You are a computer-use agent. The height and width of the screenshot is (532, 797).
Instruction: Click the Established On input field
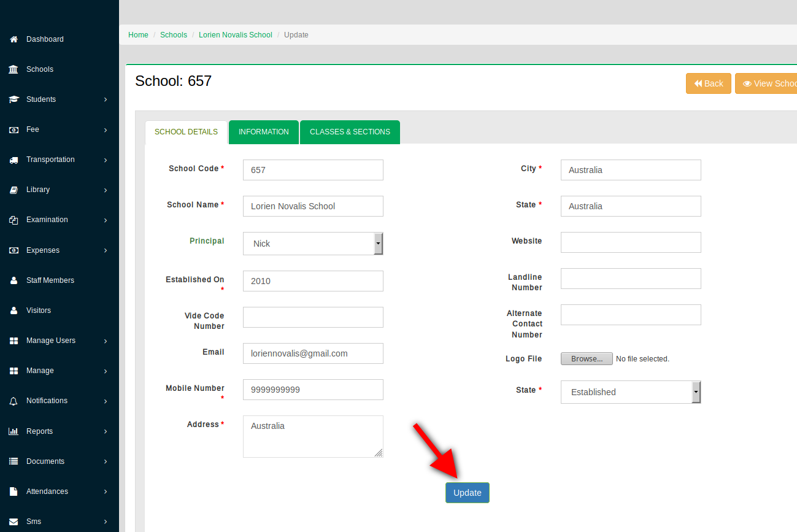click(x=313, y=281)
